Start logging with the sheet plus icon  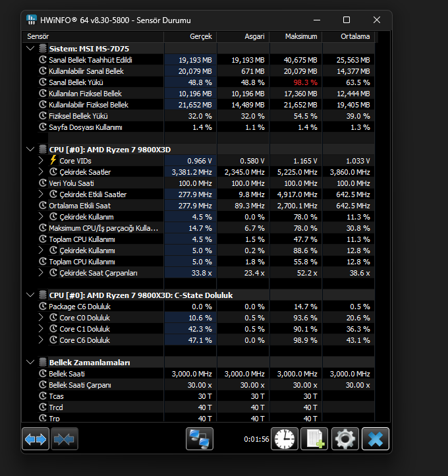click(314, 438)
